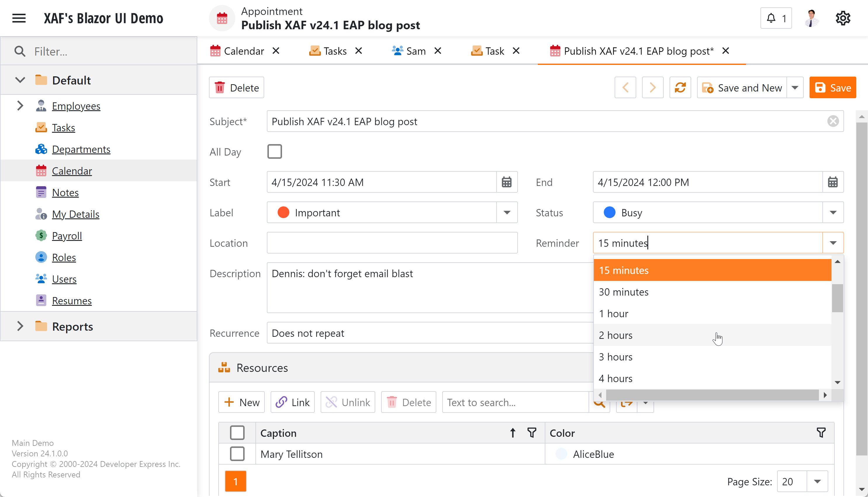Screen dimensions: 868x497
Task: Open the Label dropdown arrow
Action: click(x=507, y=213)
